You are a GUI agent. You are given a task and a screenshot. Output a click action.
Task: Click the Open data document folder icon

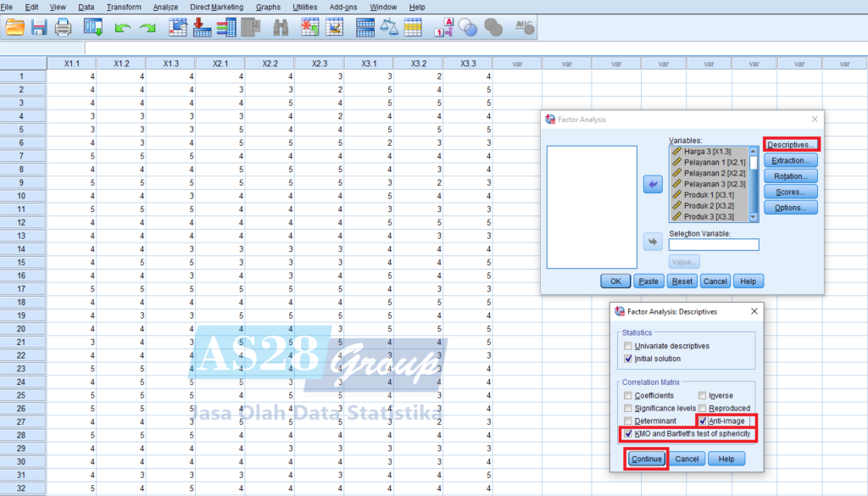[x=15, y=27]
